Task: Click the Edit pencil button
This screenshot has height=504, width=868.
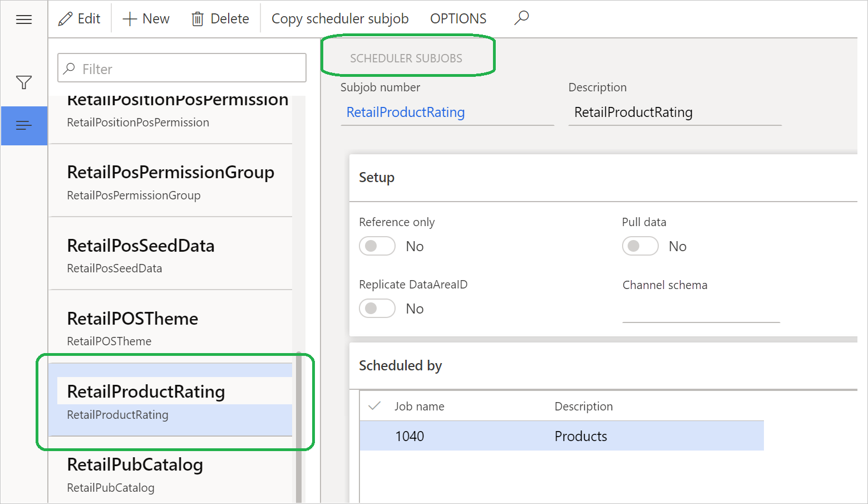Action: pyautogui.click(x=80, y=19)
